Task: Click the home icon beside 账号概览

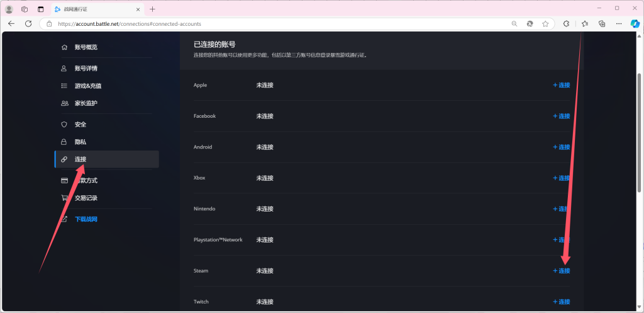Action: point(64,47)
